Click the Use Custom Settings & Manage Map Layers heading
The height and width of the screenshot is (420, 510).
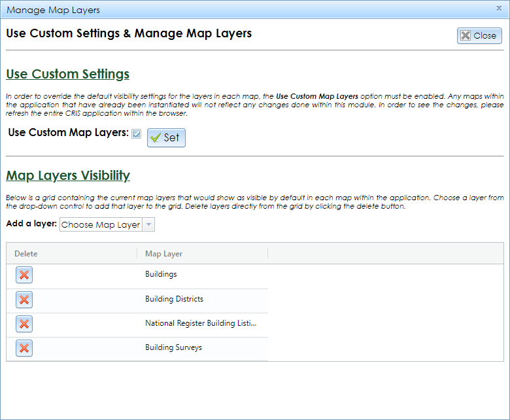129,33
